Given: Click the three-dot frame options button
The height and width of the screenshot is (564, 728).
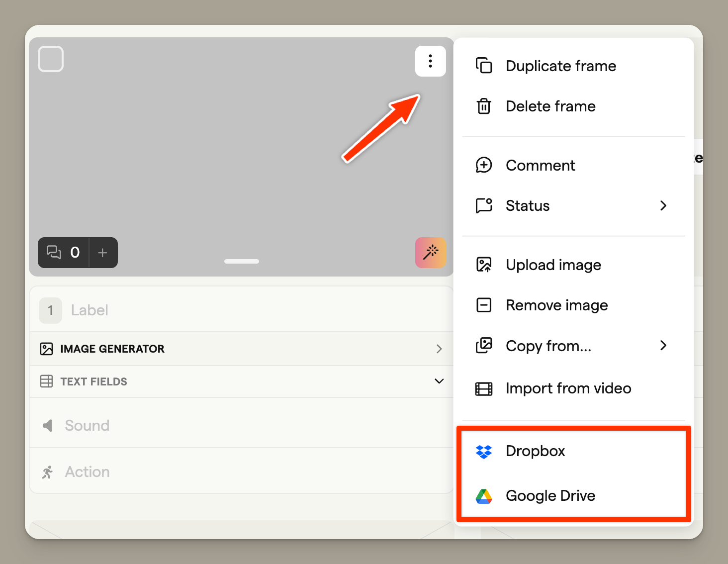Looking at the screenshot, I should tap(430, 61).
